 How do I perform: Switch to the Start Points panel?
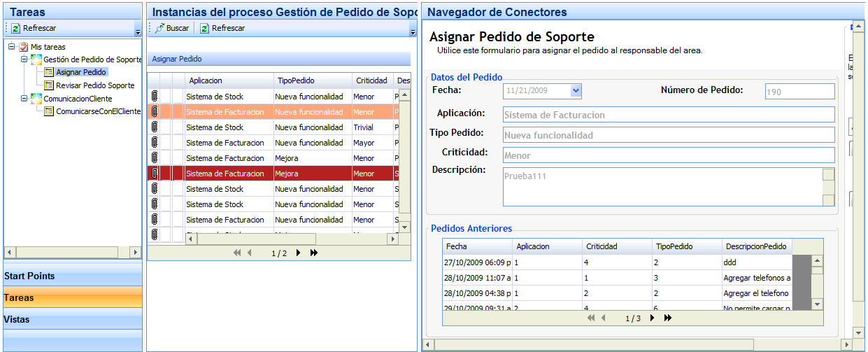(71, 276)
